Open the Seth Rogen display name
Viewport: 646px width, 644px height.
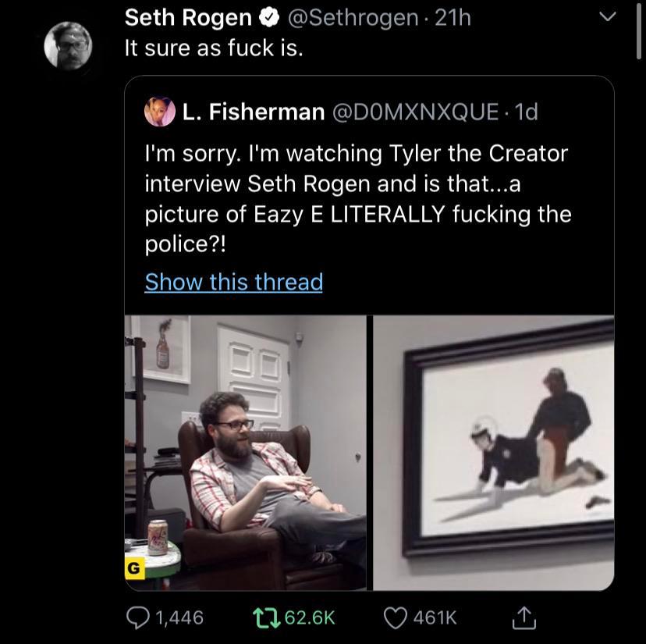coord(188,17)
